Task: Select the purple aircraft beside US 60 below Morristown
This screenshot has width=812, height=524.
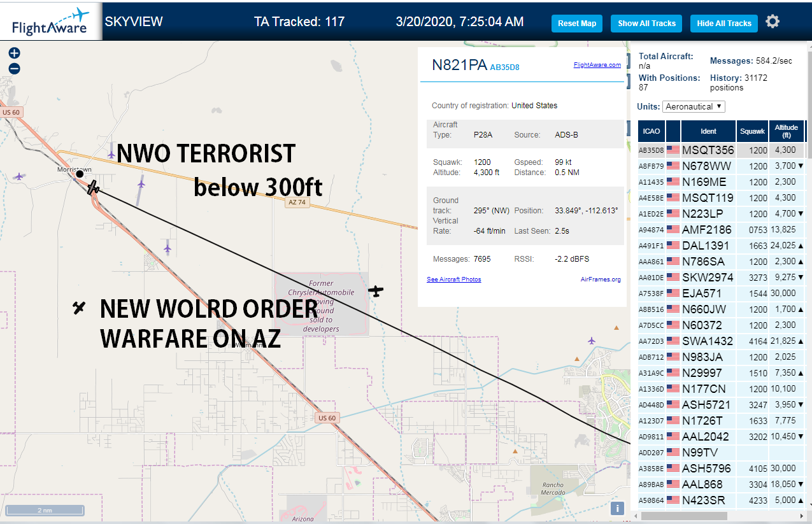Action: [x=167, y=248]
